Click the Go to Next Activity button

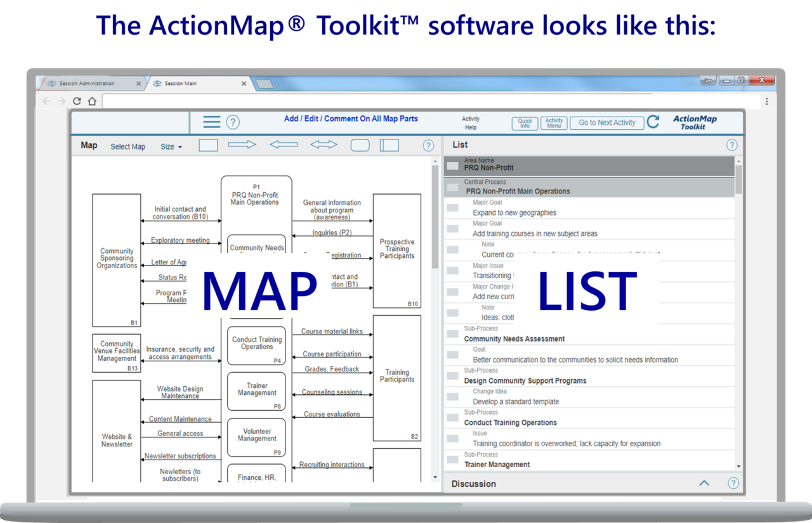(x=606, y=122)
